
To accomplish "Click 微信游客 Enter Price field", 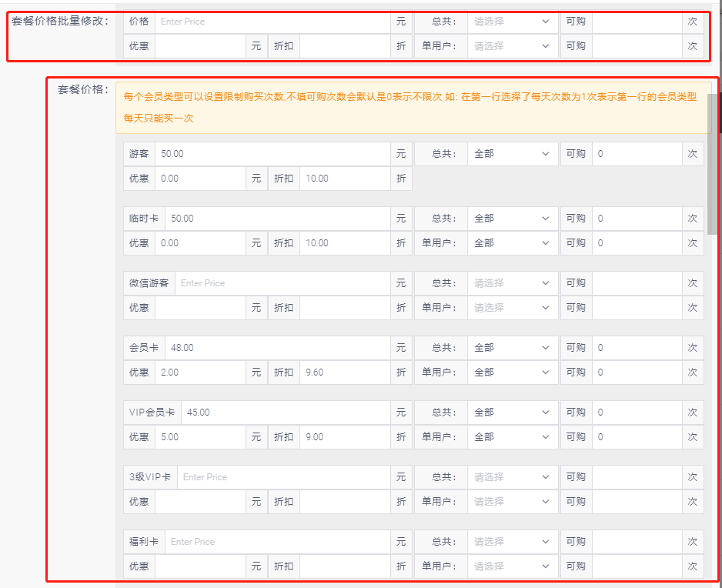I will [x=282, y=283].
